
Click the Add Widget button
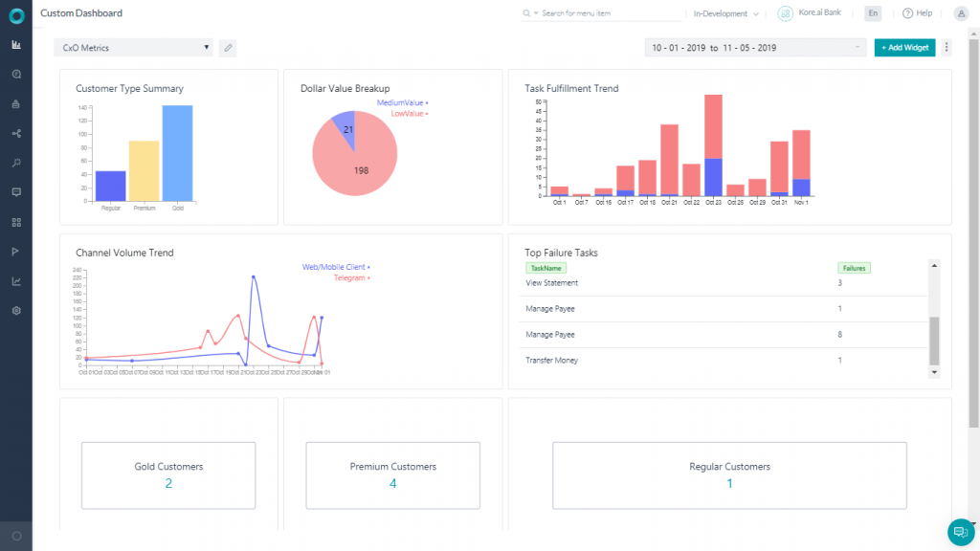click(x=904, y=47)
